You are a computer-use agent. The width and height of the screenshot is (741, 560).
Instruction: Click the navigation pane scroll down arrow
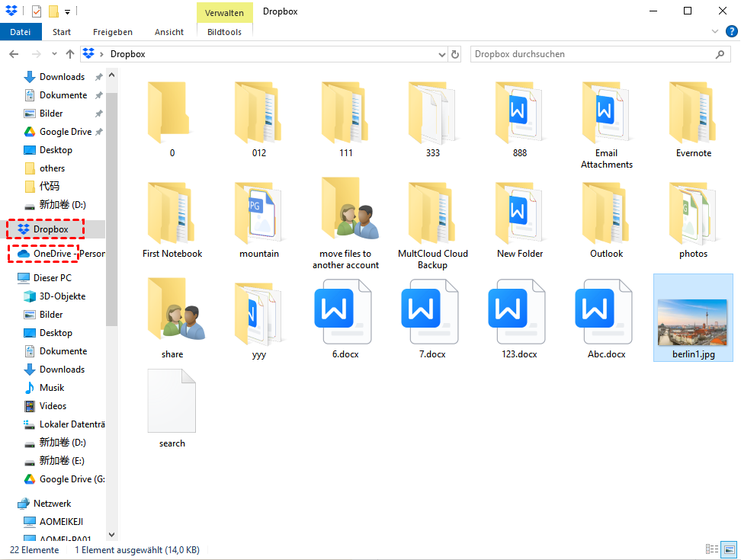click(x=112, y=535)
